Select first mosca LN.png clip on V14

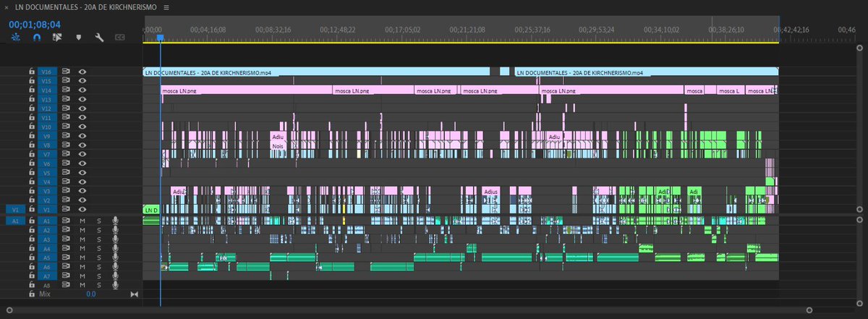(246, 90)
